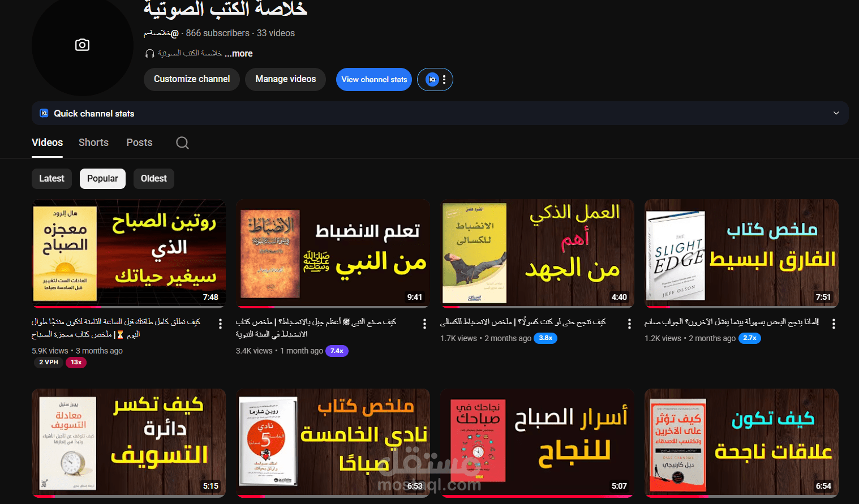Screen dimensions: 859x504
Task: Expand channel description with ...more
Action: [x=239, y=54]
